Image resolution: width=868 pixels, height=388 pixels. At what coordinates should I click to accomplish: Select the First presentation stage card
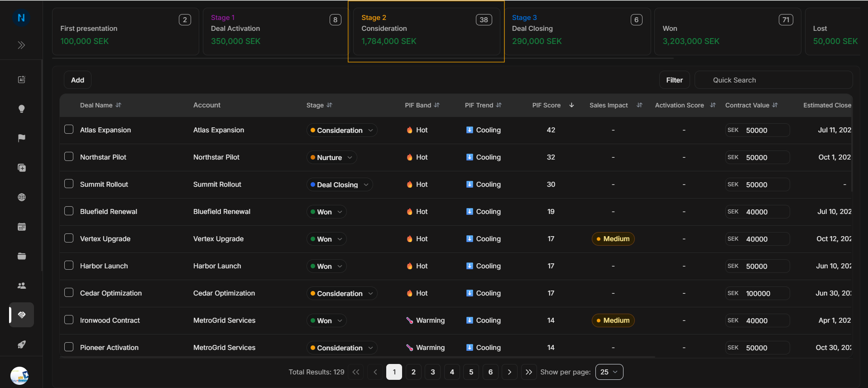(125, 32)
